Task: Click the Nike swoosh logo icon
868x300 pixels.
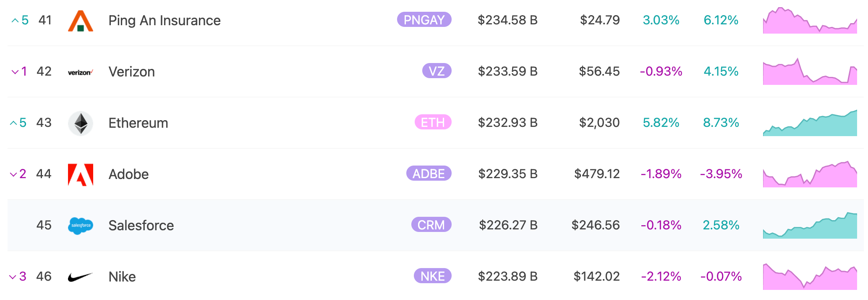Action: pos(81,277)
